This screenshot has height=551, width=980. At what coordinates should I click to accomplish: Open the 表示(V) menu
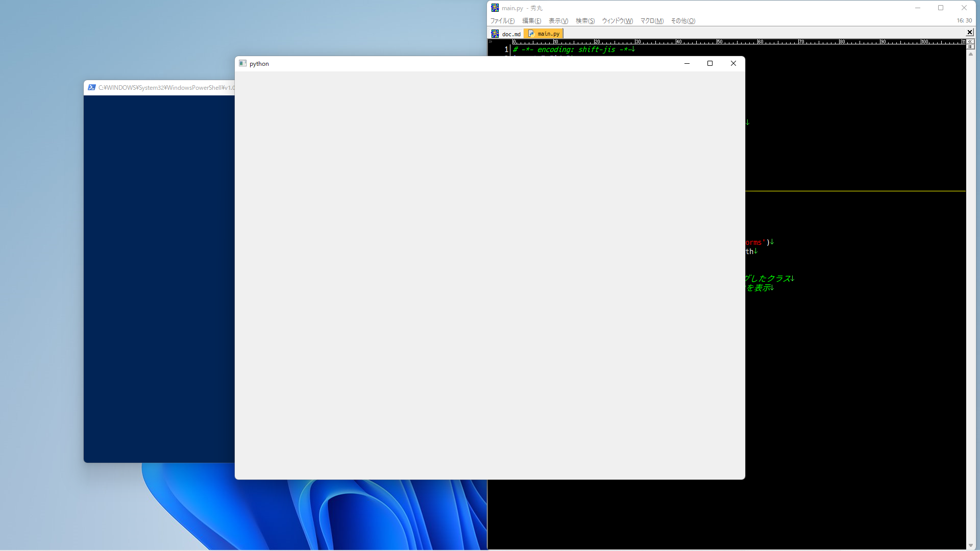558,21
